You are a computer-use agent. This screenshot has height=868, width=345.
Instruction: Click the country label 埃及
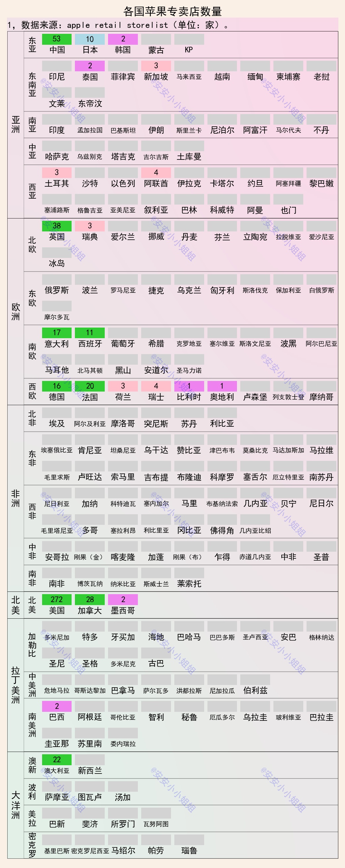pyautogui.click(x=57, y=423)
